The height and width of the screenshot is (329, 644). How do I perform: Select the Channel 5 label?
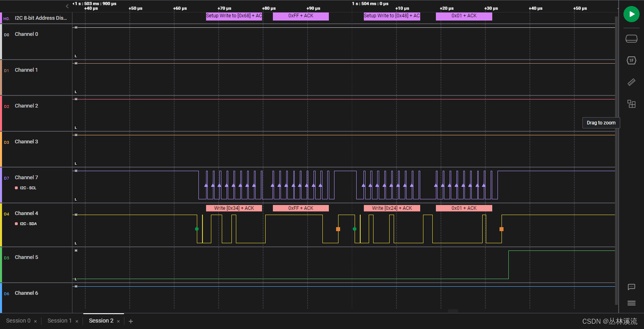point(27,257)
